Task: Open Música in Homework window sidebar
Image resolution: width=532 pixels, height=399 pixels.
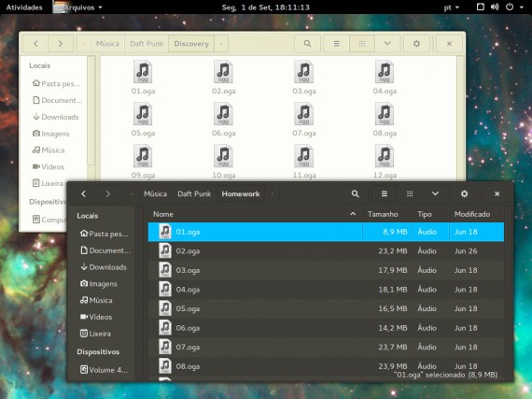Action: click(x=96, y=300)
